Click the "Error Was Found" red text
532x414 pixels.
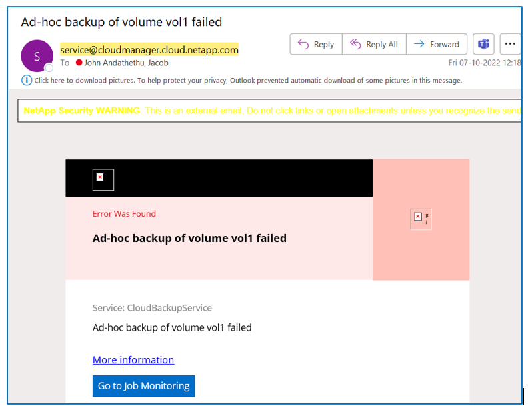tap(124, 214)
